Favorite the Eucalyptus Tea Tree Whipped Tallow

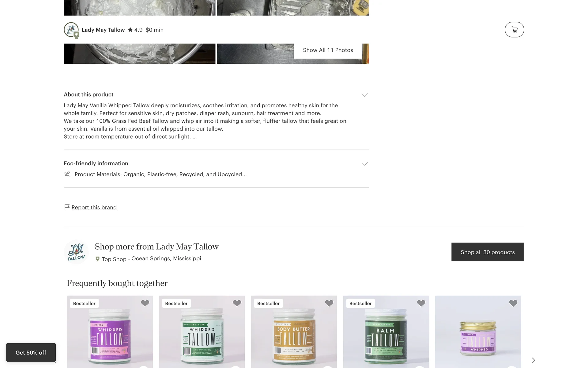[237, 303]
